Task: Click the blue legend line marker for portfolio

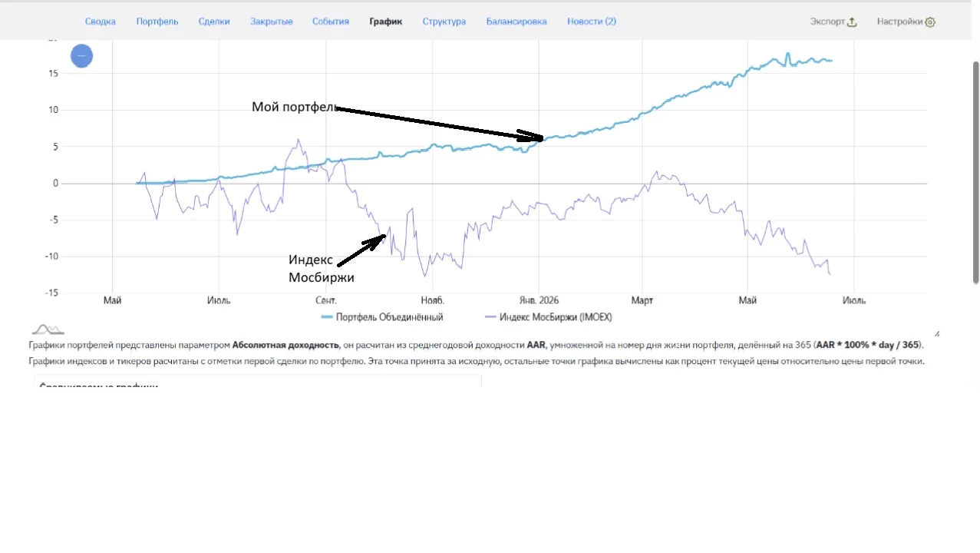Action: [327, 317]
